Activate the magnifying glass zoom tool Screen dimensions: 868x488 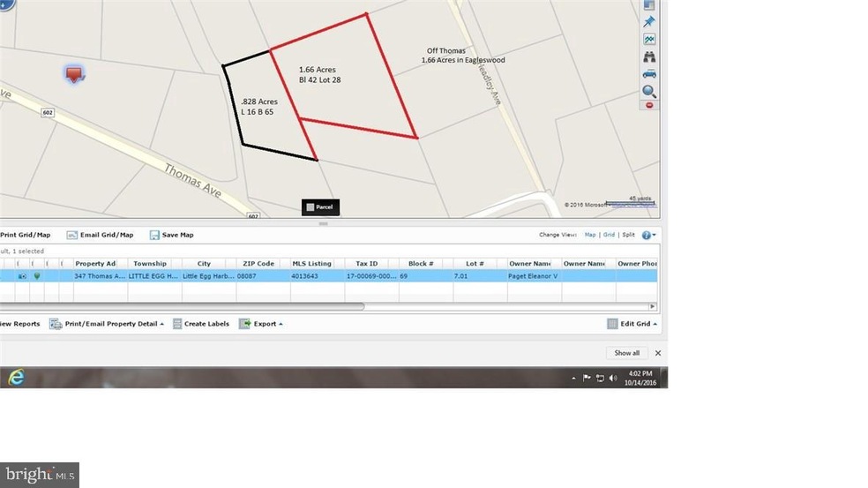(649, 91)
